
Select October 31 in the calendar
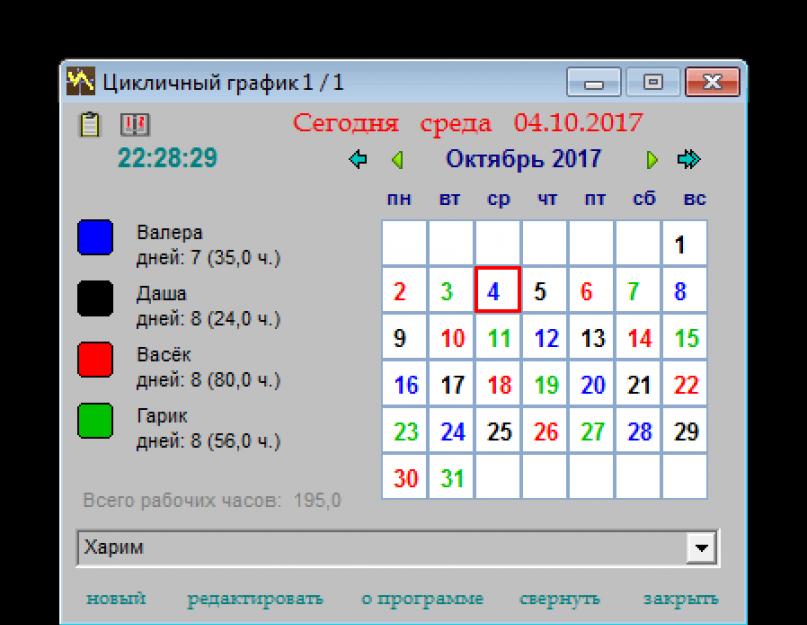[452, 478]
